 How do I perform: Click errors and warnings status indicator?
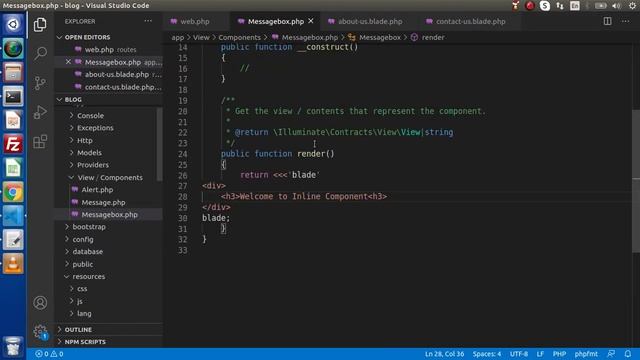49,354
